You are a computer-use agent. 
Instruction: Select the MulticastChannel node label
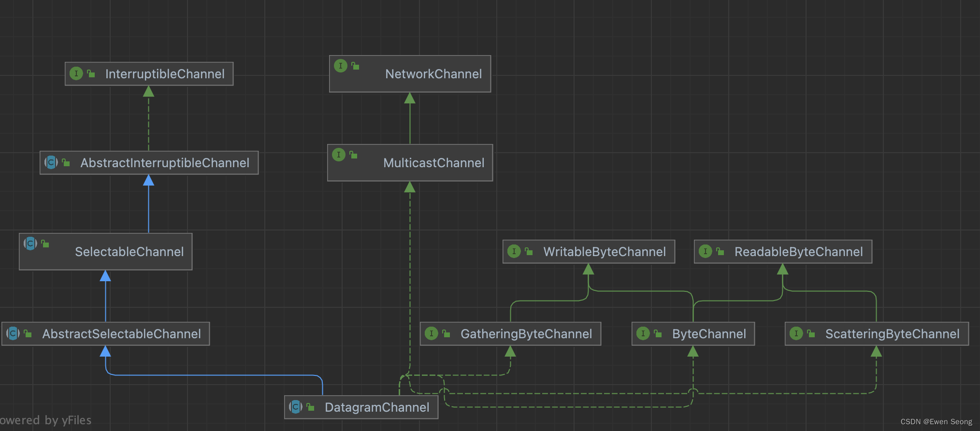click(x=433, y=163)
